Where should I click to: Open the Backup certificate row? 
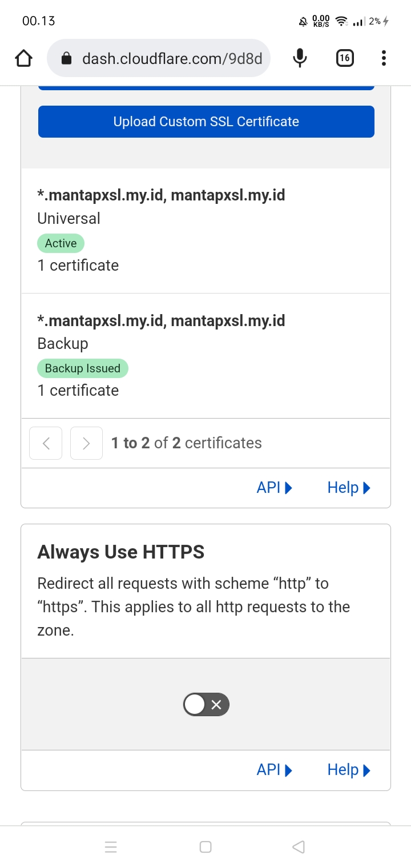tap(206, 356)
